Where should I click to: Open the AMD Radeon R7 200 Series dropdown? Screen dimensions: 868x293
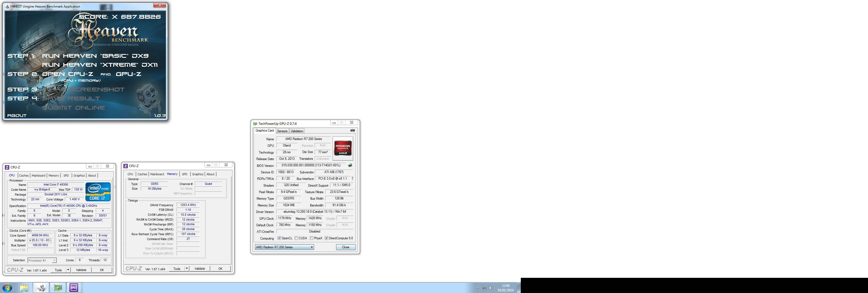coord(284,247)
